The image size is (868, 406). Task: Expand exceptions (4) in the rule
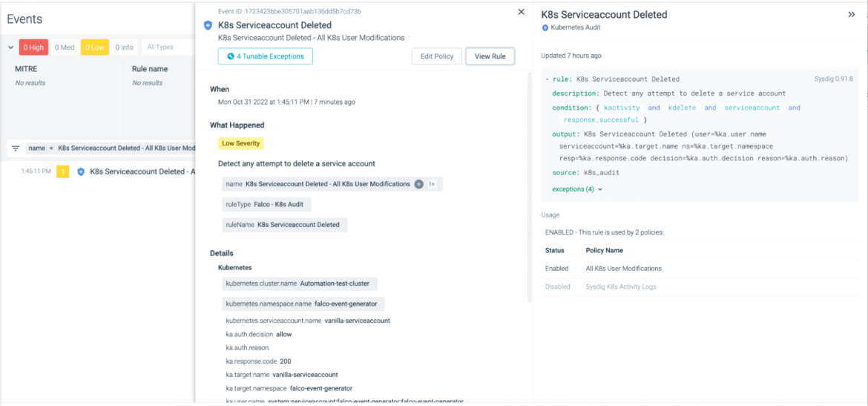point(577,189)
